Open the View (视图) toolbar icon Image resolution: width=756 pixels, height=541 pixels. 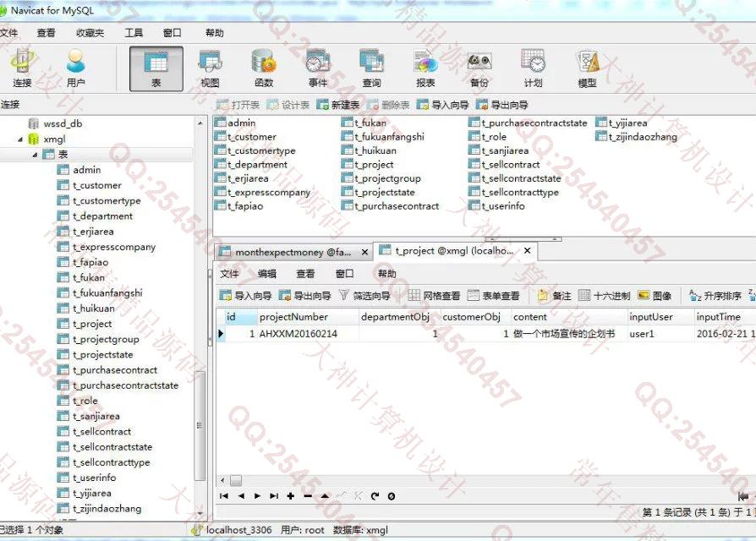211,68
